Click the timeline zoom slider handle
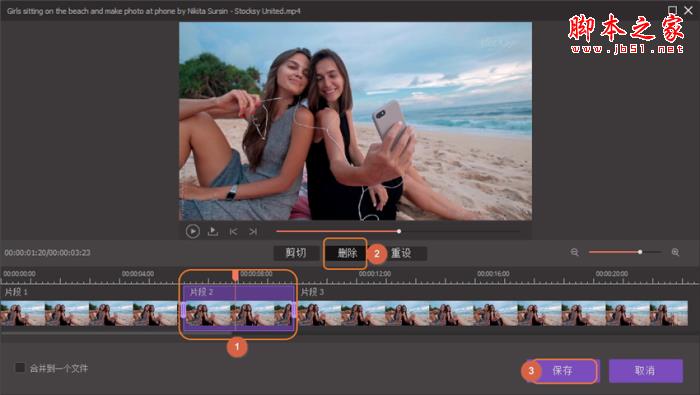This screenshot has width=700, height=395. pyautogui.click(x=640, y=252)
